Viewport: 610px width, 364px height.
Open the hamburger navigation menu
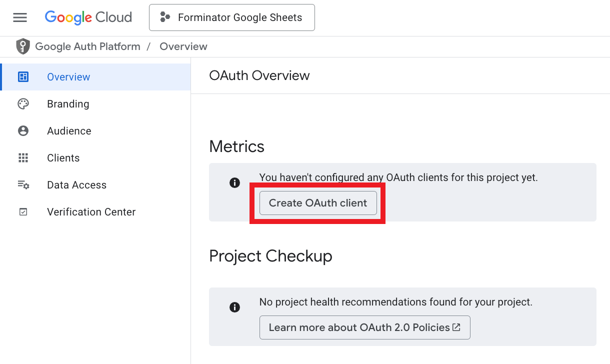click(20, 17)
